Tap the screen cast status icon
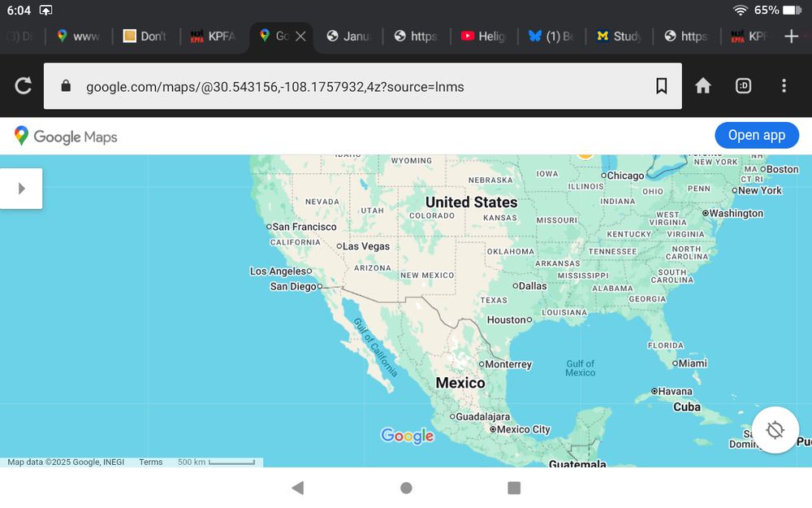The height and width of the screenshot is (508, 812). tap(45, 10)
